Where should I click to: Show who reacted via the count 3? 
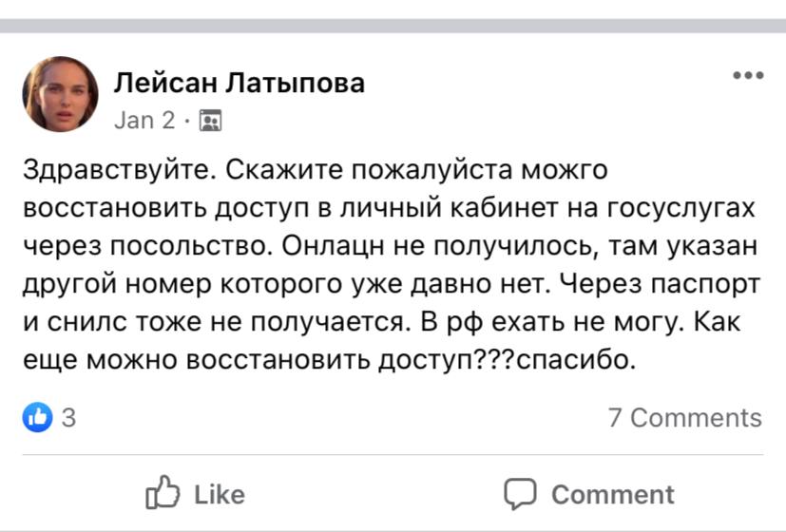(x=68, y=417)
